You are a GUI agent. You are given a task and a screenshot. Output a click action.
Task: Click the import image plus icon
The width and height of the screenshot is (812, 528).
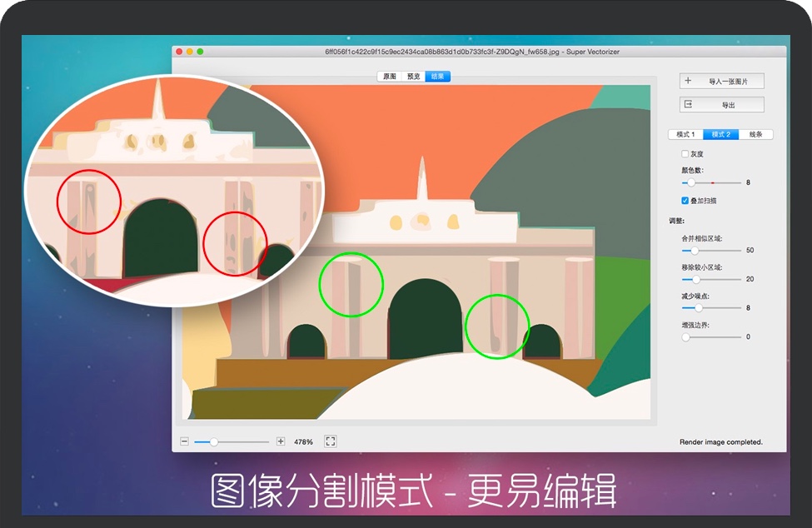[688, 80]
